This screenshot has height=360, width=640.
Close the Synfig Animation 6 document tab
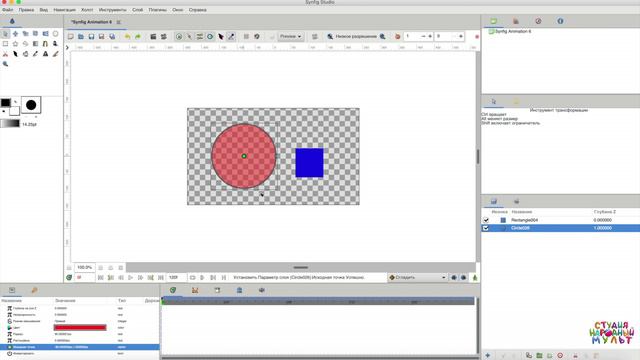pos(119,22)
